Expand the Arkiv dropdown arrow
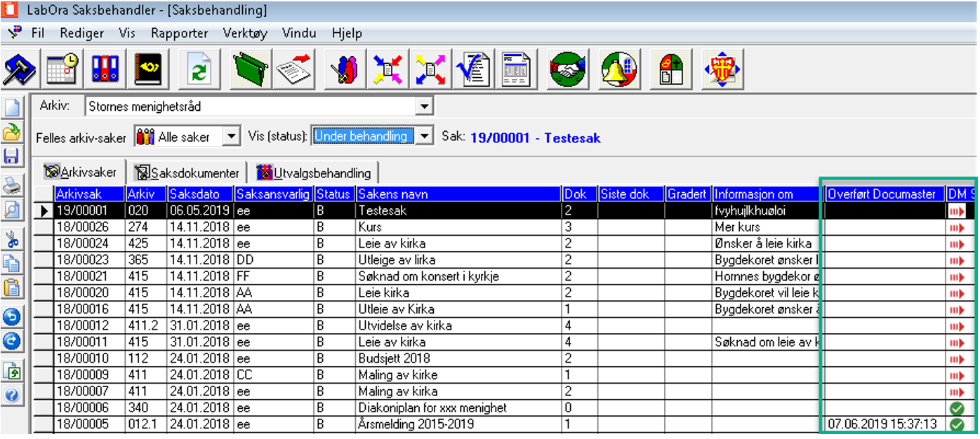The width and height of the screenshot is (980, 439). pyautogui.click(x=424, y=107)
